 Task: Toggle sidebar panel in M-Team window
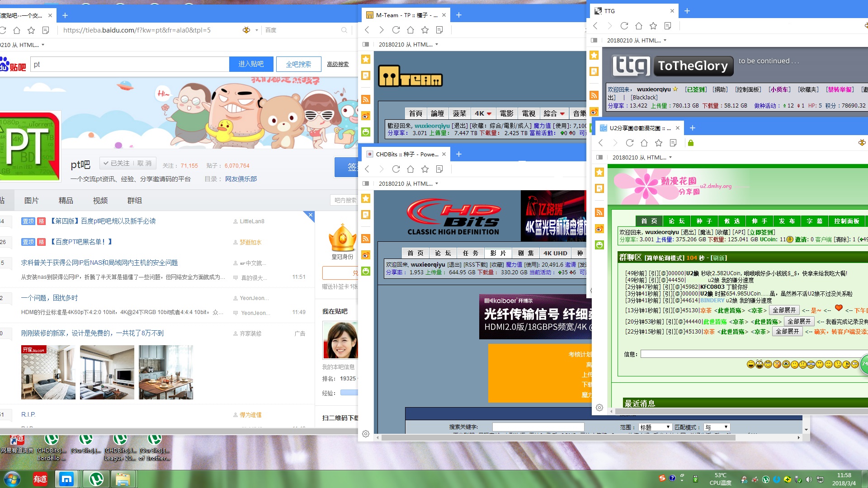point(366,44)
